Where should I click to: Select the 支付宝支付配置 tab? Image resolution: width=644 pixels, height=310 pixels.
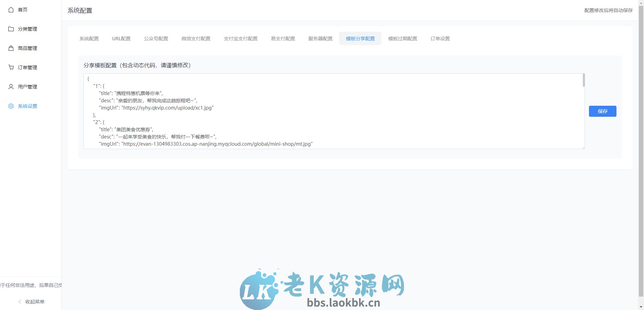240,39
